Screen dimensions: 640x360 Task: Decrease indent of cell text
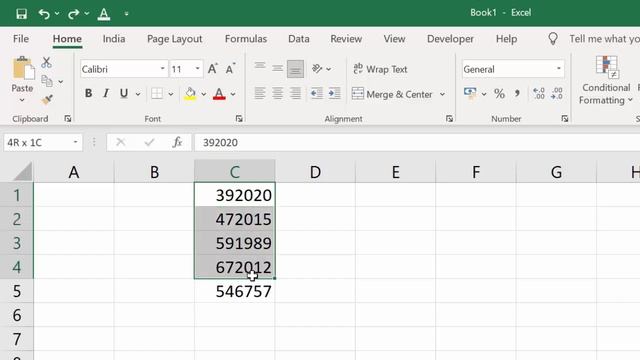tap(317, 93)
